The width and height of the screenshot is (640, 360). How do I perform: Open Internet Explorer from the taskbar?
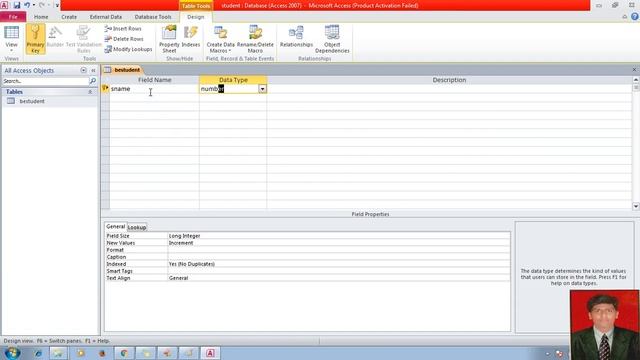pyautogui.click(x=38, y=353)
